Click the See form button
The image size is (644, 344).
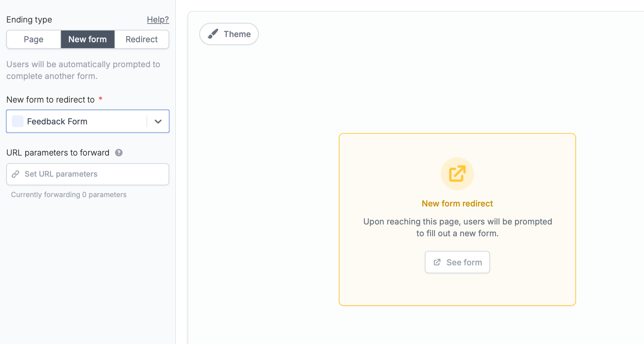click(x=457, y=262)
